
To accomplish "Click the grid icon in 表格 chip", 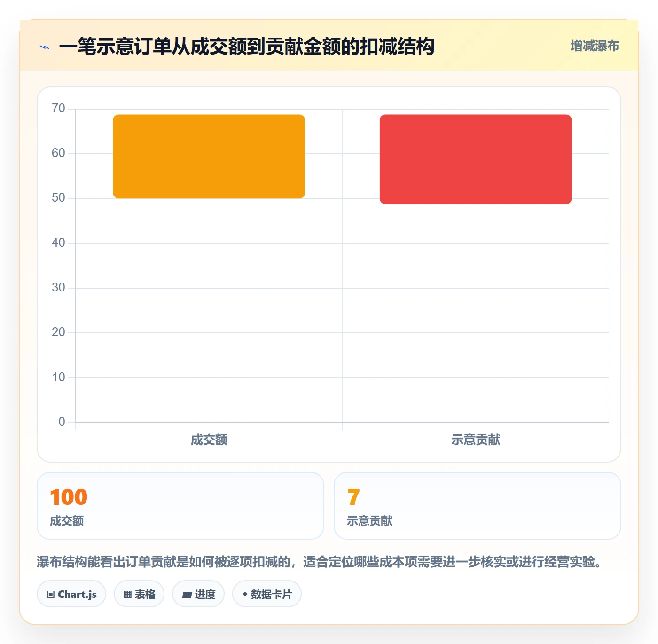I will click(127, 595).
